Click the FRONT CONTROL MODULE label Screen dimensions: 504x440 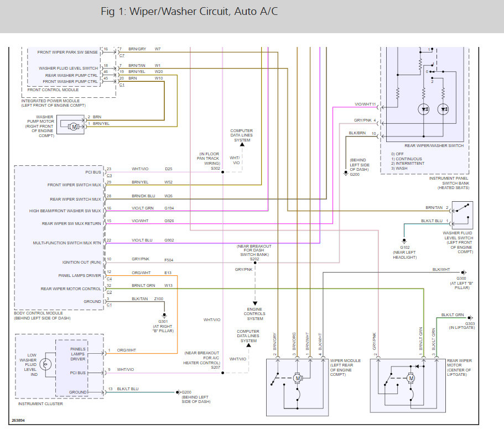pyautogui.click(x=53, y=90)
